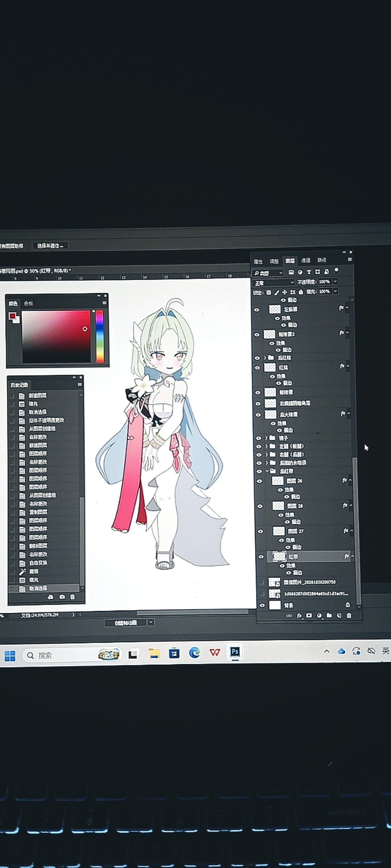Image resolution: width=391 pixels, height=868 pixels.
Task: Click the lock transparent pixels icon
Action: coord(269,292)
